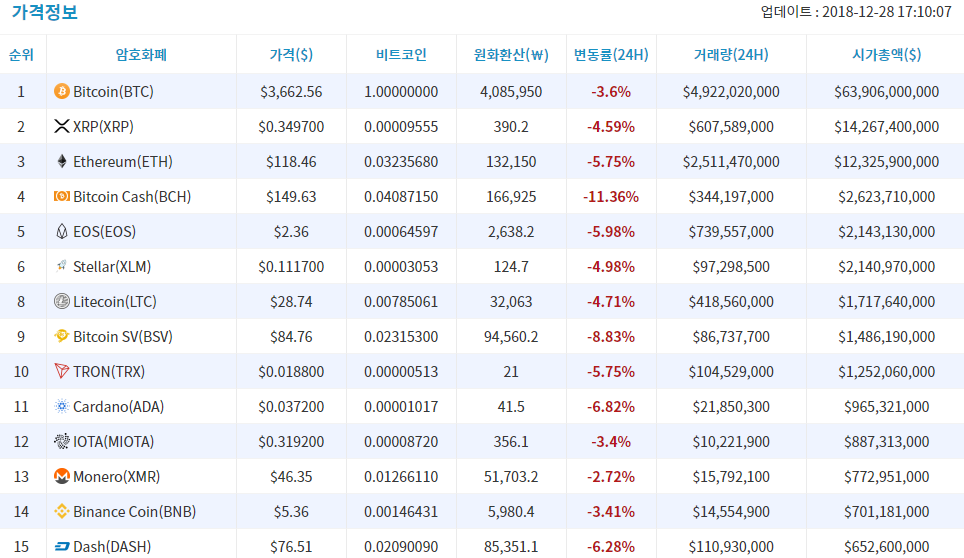The height and width of the screenshot is (558, 964).
Task: Open the TRON(TRX) name link
Action: [109, 372]
